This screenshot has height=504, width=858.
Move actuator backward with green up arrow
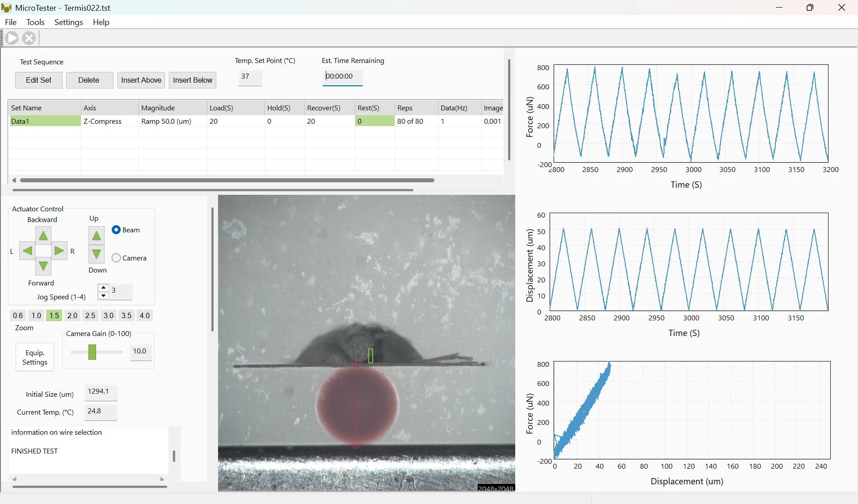point(43,235)
